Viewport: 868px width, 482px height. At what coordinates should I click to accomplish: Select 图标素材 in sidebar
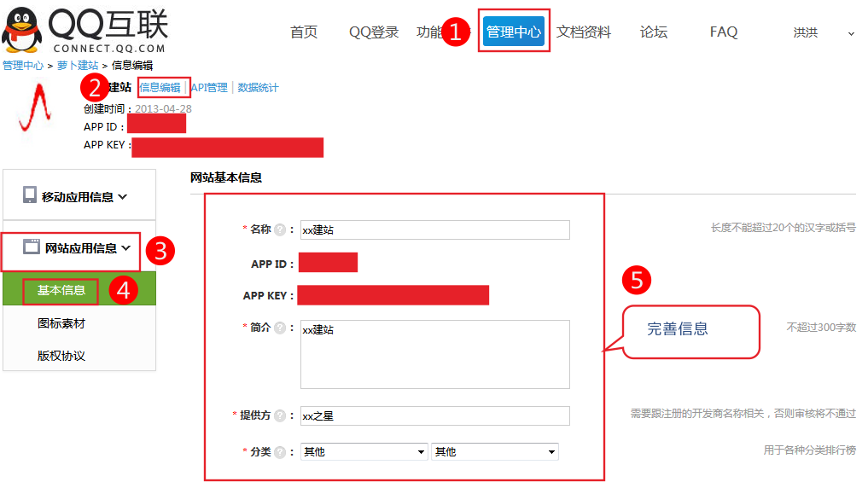pos(61,323)
